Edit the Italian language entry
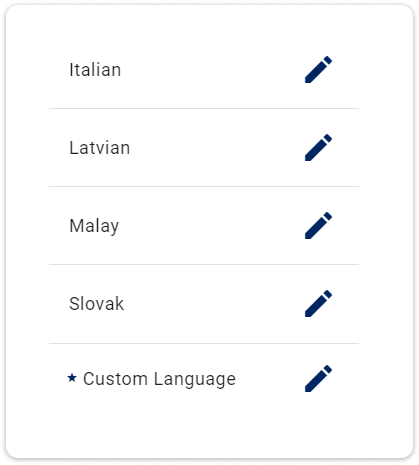This screenshot has width=419, height=465. pyautogui.click(x=318, y=70)
